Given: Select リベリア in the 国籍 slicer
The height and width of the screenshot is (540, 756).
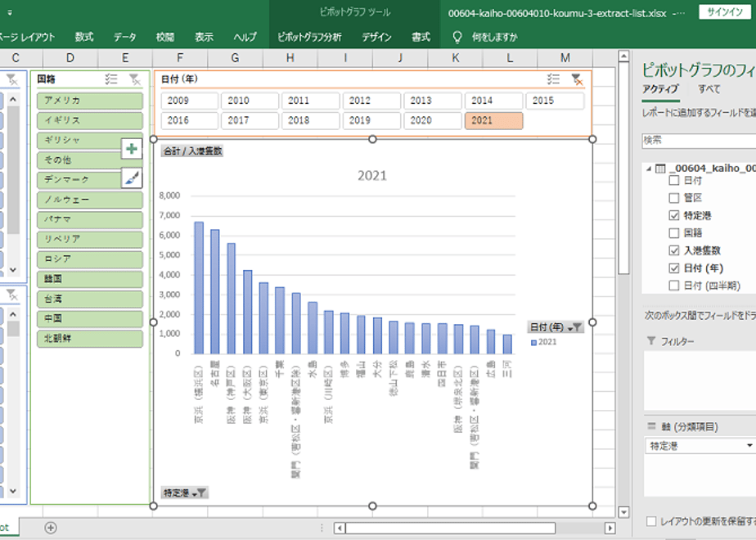Looking at the screenshot, I should (90, 239).
